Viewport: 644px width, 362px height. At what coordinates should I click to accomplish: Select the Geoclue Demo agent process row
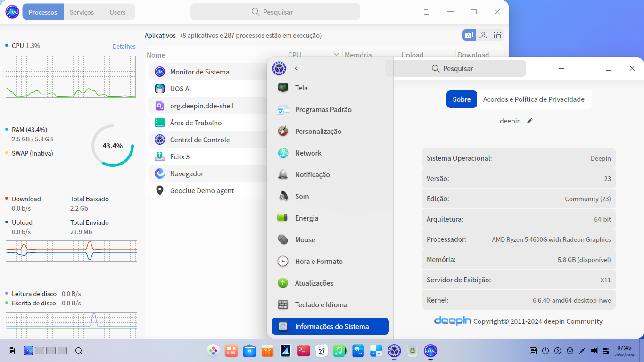pos(208,191)
